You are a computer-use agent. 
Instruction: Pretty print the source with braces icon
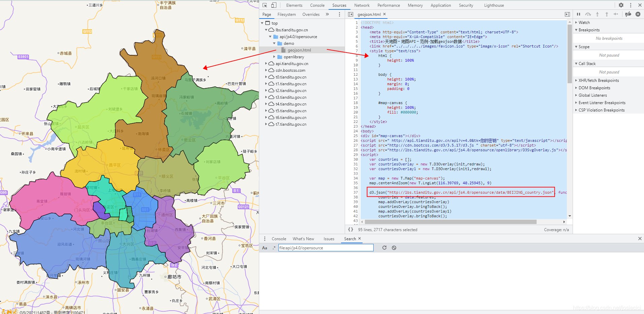(350, 229)
